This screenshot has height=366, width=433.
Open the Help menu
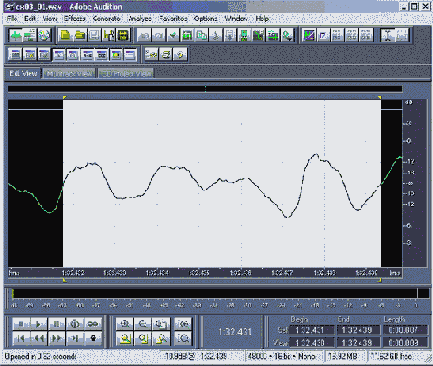pyautogui.click(x=262, y=19)
